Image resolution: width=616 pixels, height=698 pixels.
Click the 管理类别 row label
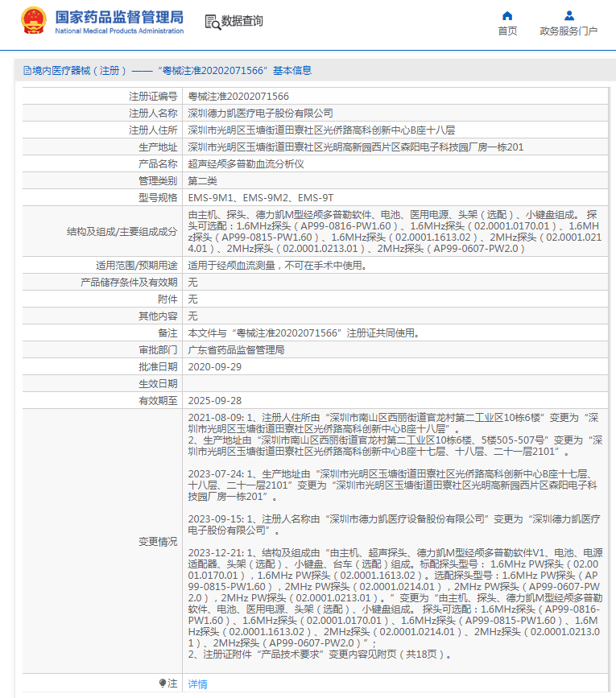coord(158,180)
